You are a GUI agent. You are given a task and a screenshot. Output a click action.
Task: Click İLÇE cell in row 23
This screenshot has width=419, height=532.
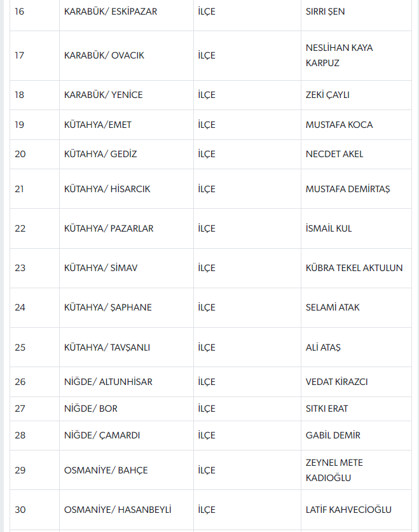click(x=247, y=268)
